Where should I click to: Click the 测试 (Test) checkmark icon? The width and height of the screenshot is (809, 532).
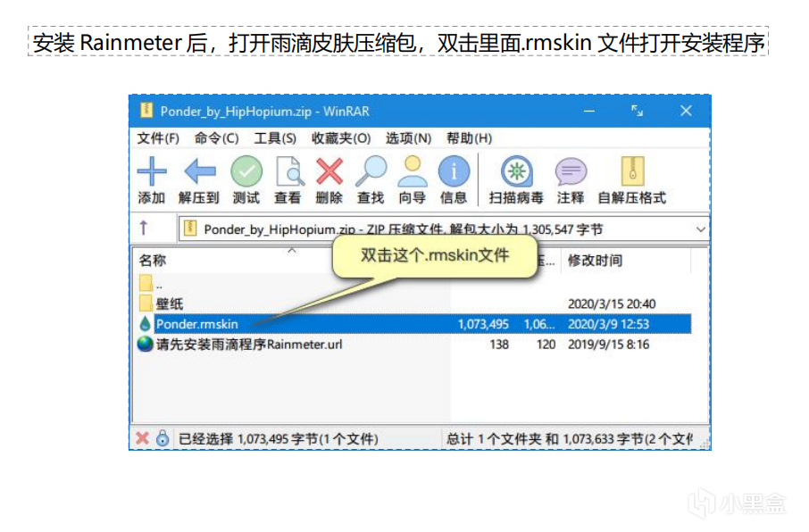tap(246, 171)
